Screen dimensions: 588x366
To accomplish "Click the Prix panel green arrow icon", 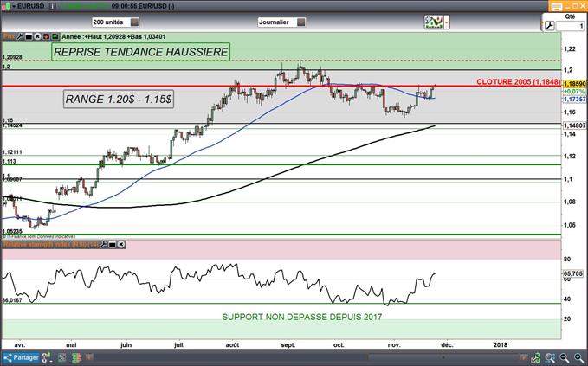I will click(55, 36).
